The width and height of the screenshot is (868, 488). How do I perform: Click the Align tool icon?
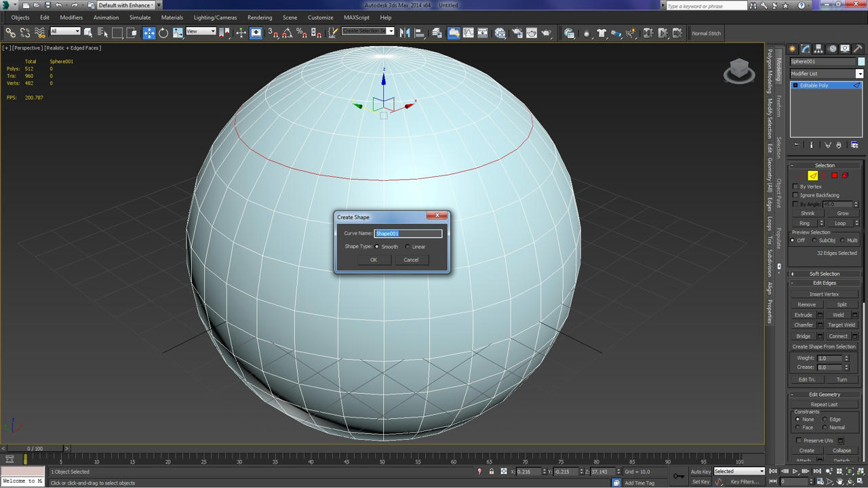click(419, 33)
